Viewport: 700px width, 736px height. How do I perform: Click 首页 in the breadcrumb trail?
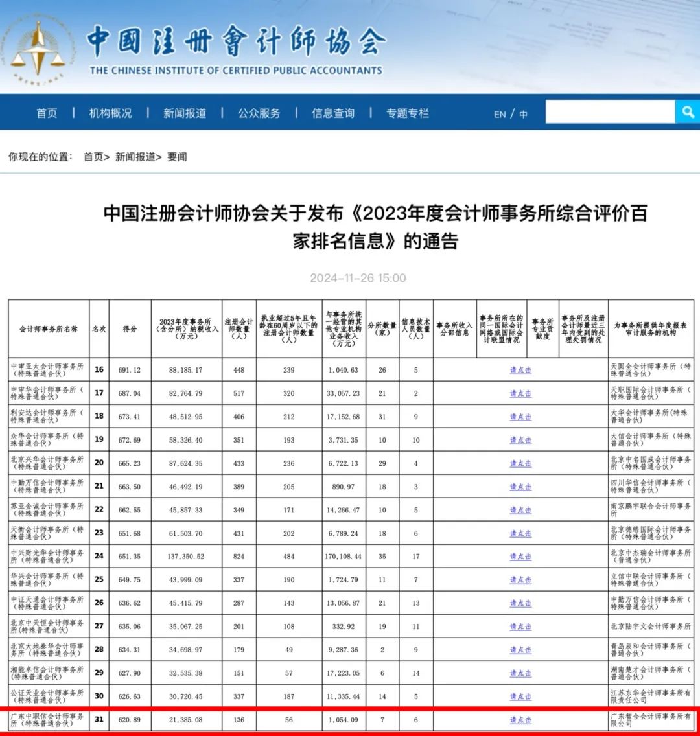(x=93, y=157)
